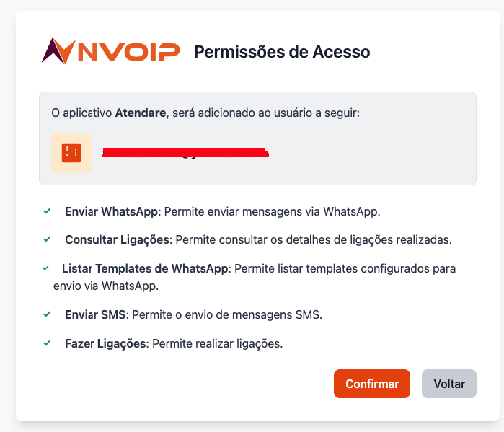Click 'Permite enviar mensagens via WhatsApp' description
Screen dimensions: 504x432
coord(273,212)
